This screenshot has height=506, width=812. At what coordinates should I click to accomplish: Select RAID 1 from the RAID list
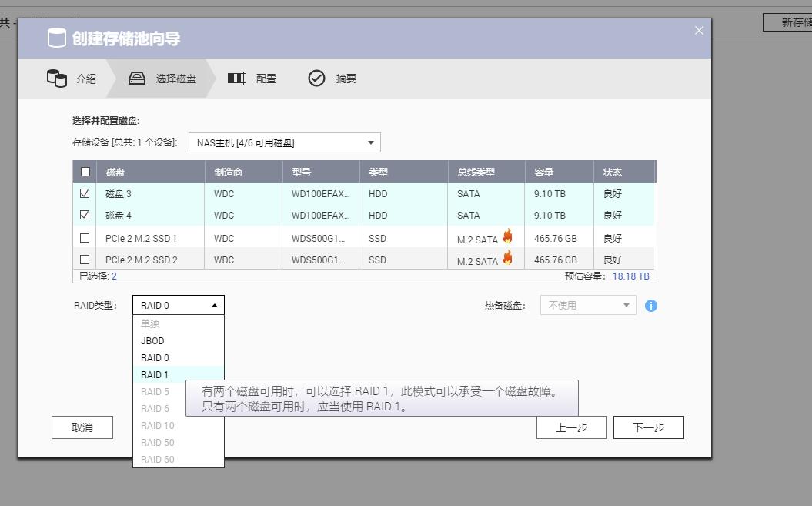[x=154, y=374]
